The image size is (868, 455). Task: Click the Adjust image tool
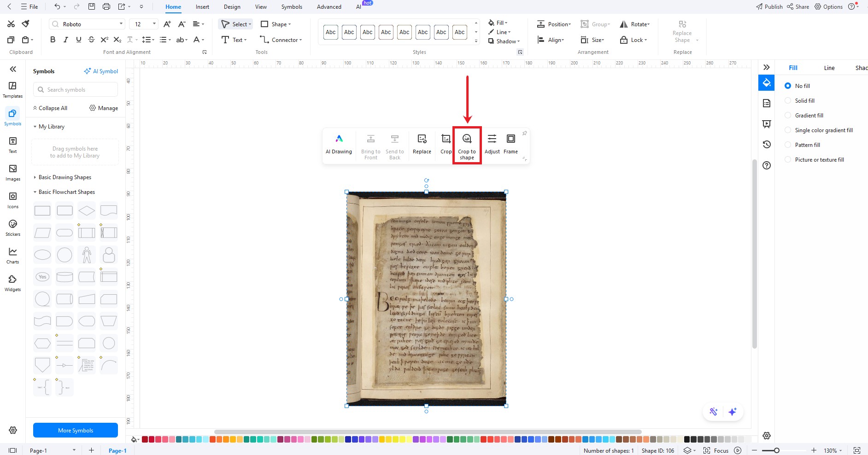pyautogui.click(x=492, y=144)
